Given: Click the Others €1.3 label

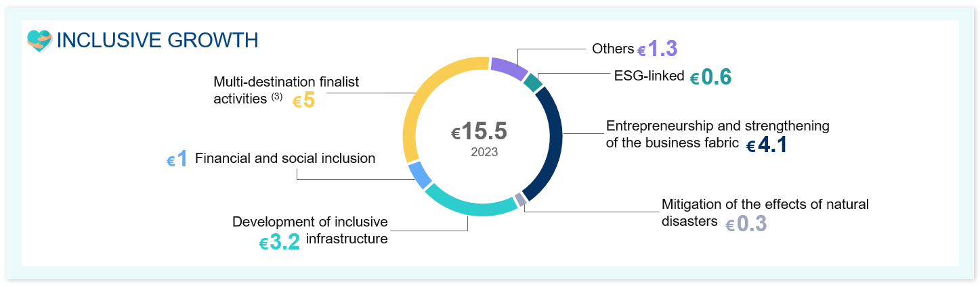Looking at the screenshot, I should 635,49.
